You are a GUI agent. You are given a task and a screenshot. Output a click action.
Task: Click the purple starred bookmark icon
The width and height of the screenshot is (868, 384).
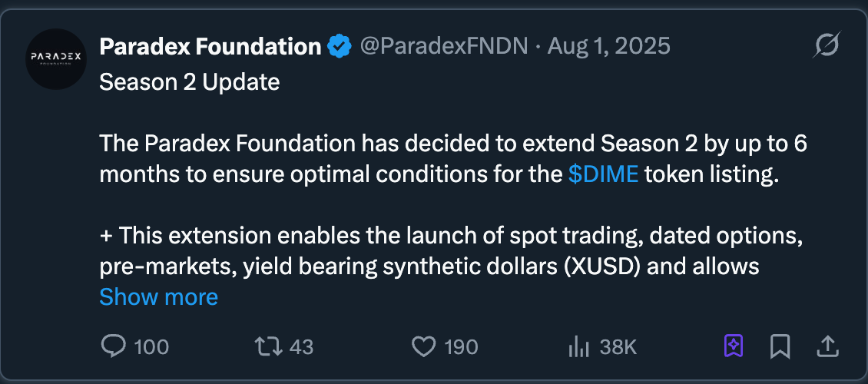pyautogui.click(x=734, y=347)
